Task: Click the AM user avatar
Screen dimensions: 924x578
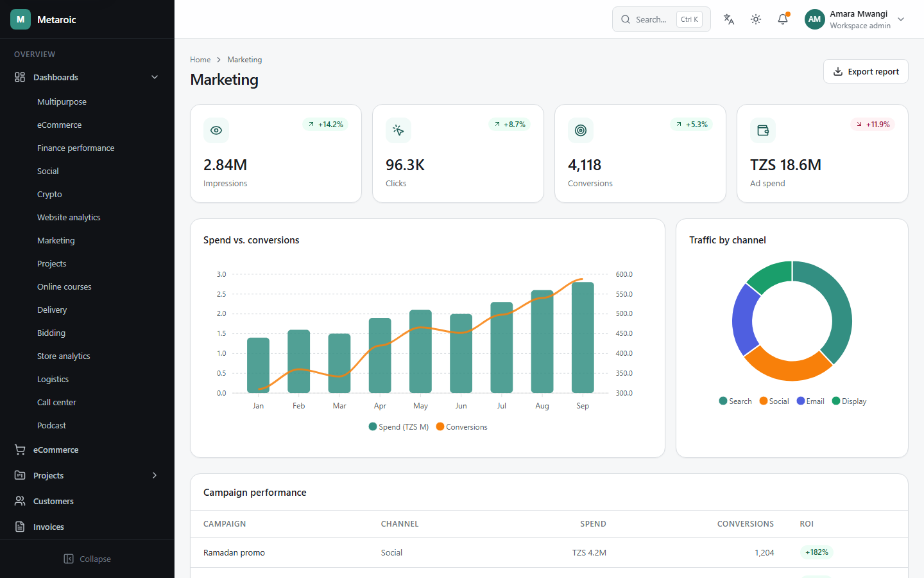Action: pyautogui.click(x=815, y=19)
